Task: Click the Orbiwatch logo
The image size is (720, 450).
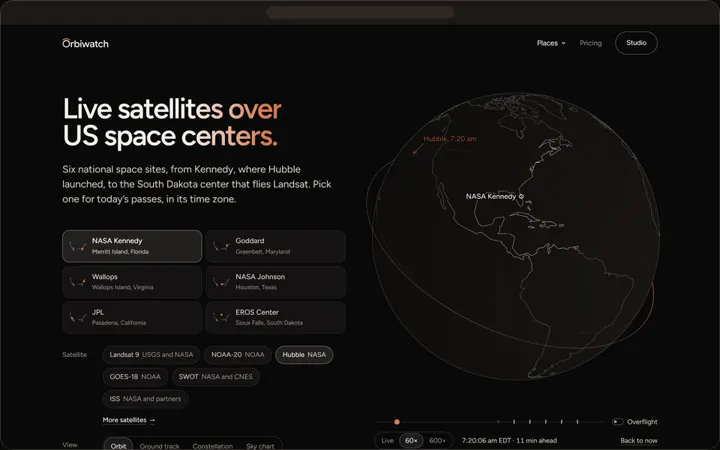Action: pyautogui.click(x=85, y=44)
